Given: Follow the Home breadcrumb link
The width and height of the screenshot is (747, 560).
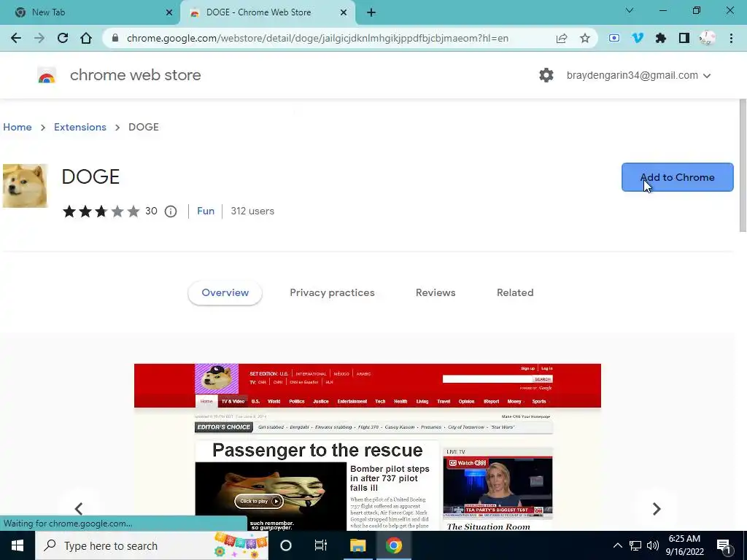Looking at the screenshot, I should [18, 127].
